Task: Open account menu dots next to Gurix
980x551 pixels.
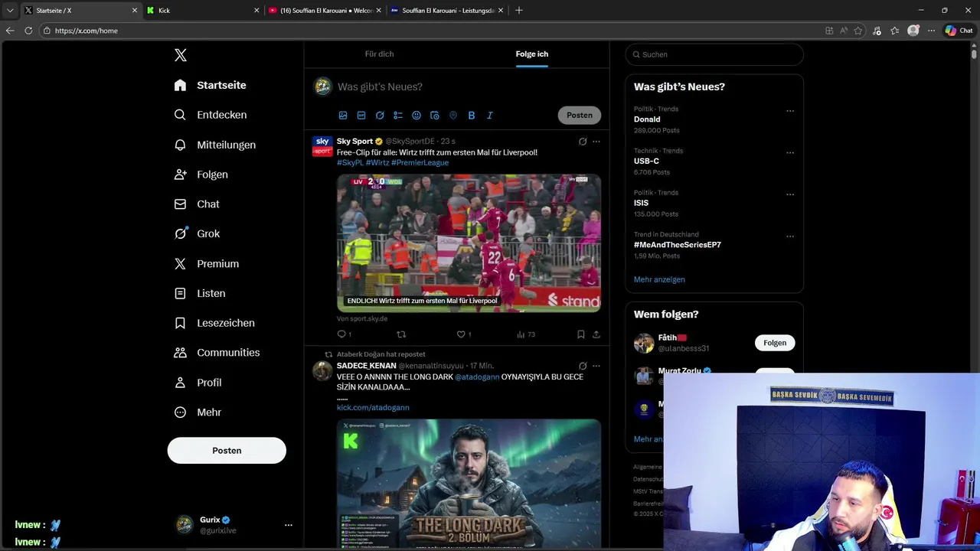Action: pyautogui.click(x=289, y=525)
